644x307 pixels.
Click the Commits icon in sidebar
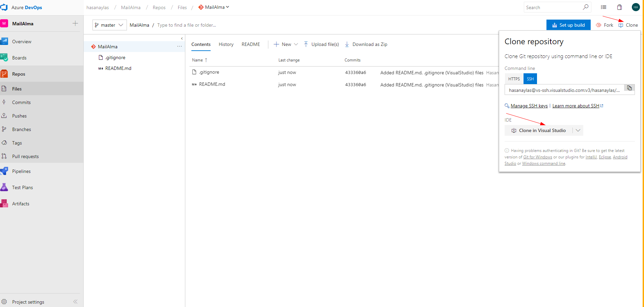coord(4,102)
